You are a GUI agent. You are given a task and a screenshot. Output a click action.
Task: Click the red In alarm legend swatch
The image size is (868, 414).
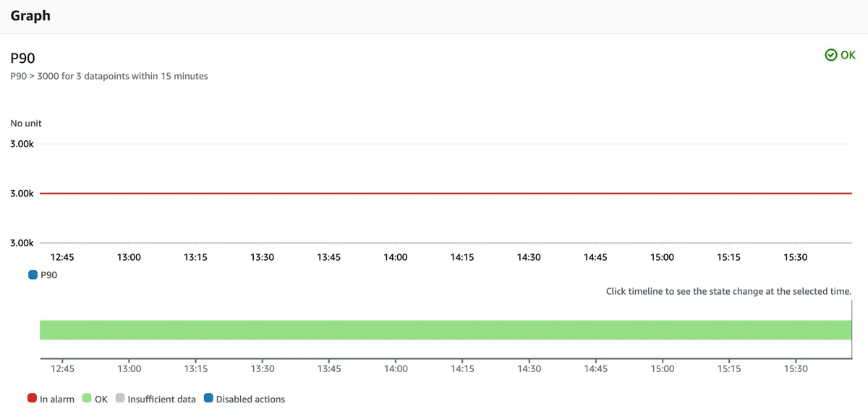[x=32, y=398]
